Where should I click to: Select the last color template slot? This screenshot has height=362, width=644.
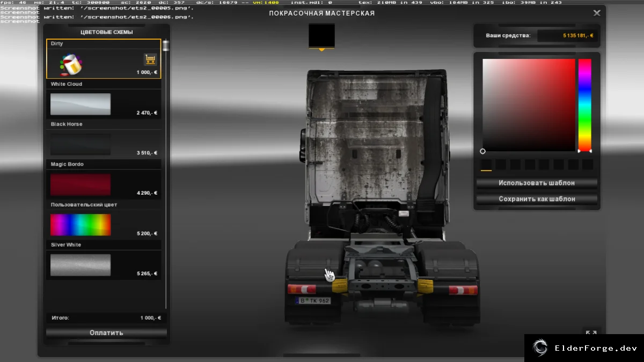tap(588, 165)
